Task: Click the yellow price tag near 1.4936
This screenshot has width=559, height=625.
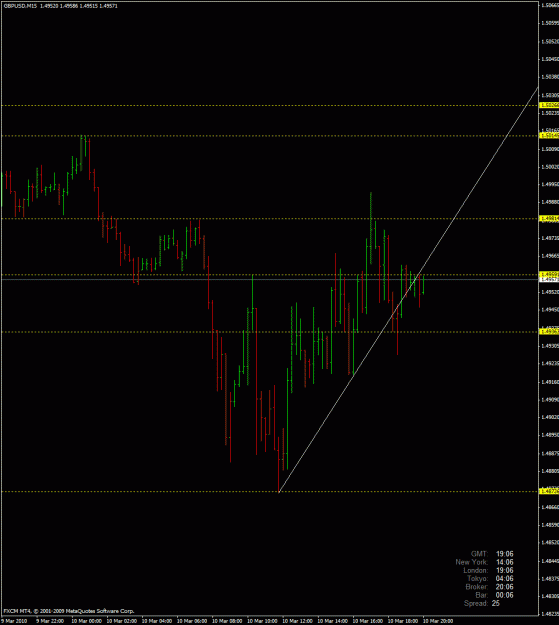Action: (x=549, y=332)
